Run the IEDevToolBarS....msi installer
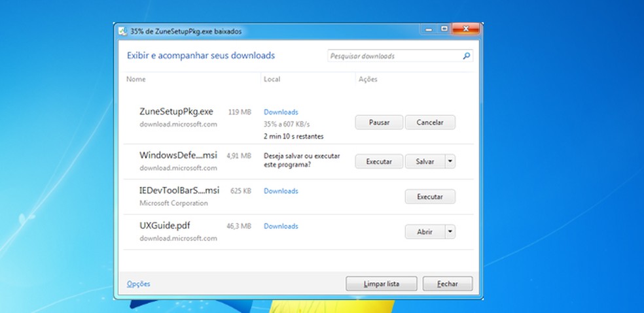The width and height of the screenshot is (644, 313). 430,197
